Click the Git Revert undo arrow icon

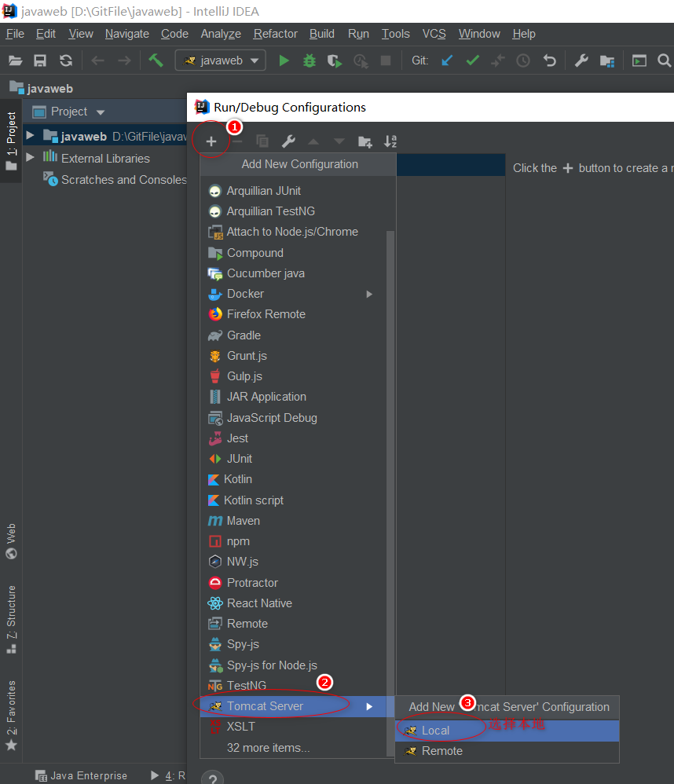pos(550,61)
